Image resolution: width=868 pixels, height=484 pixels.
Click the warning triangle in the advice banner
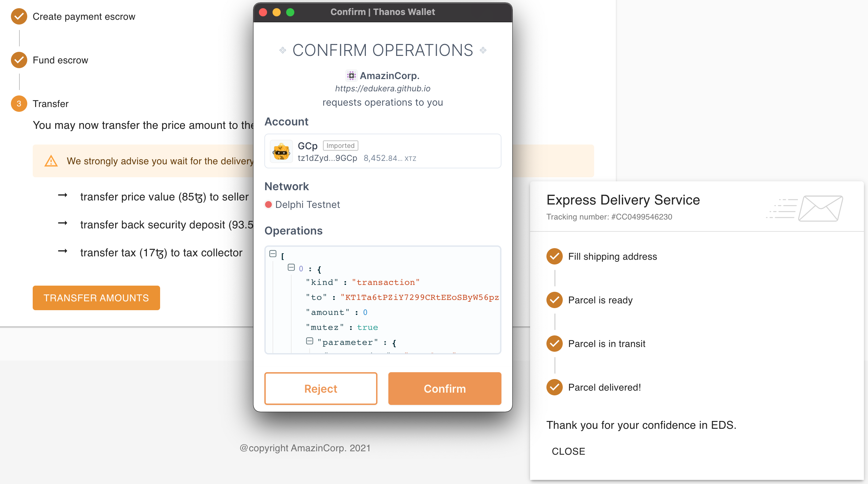click(x=51, y=161)
